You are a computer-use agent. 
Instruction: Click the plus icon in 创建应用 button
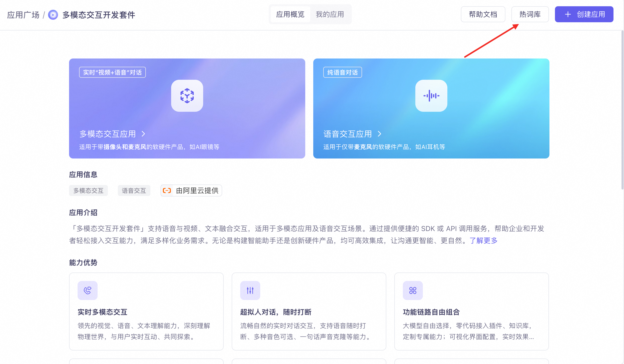tap(568, 14)
